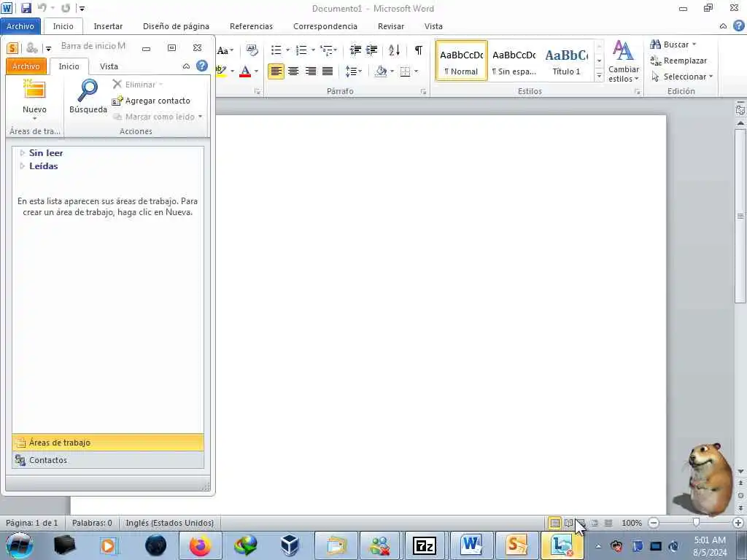Click the zoom slider handle
This screenshot has height=560, width=747.
(696, 523)
